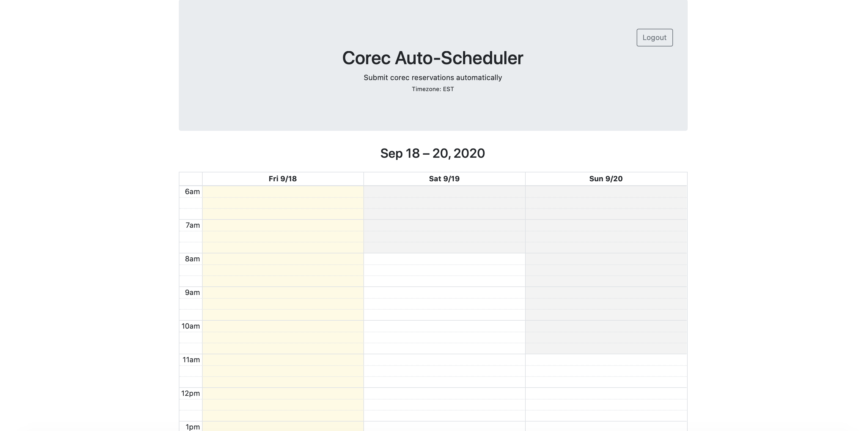Click the Sun 9/20 column header
The width and height of the screenshot is (868, 431).
coord(605,179)
